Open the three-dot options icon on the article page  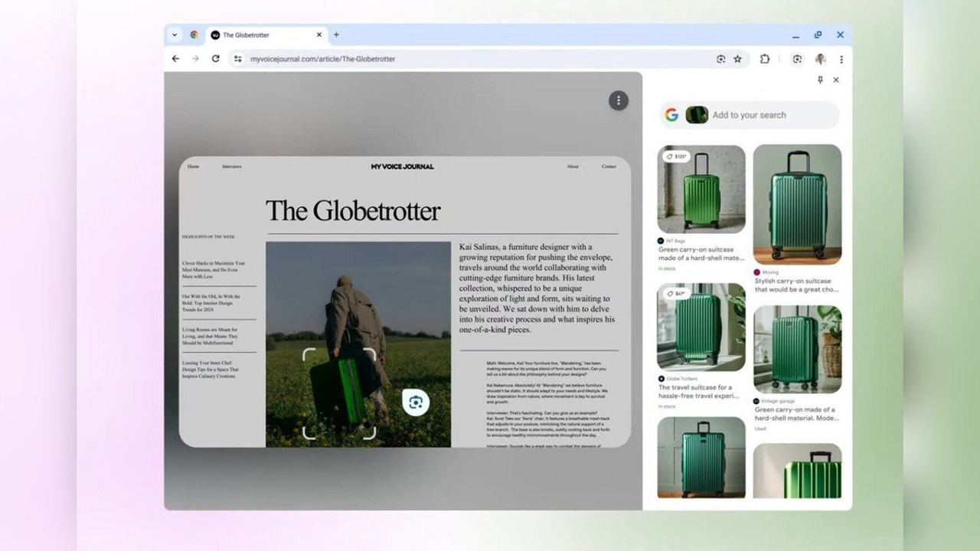click(x=619, y=100)
